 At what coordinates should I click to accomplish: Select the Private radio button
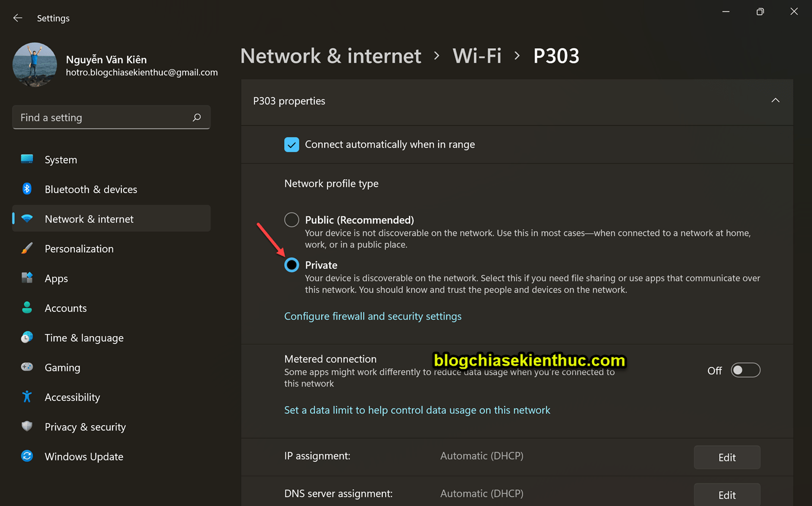point(291,265)
